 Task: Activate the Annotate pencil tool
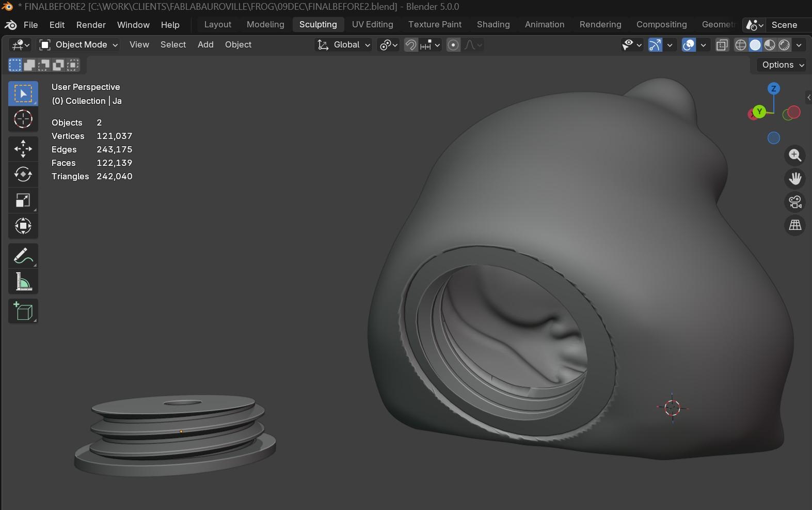[23, 256]
